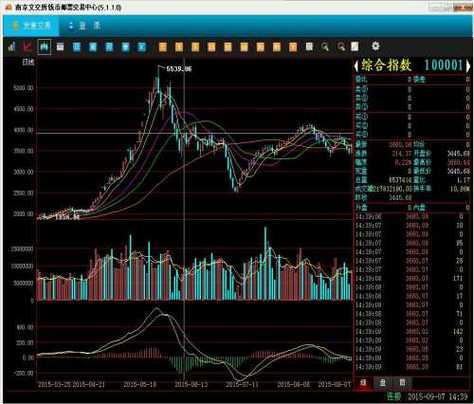Open settings via the gear icon
Screen dimensions: 474x404
[375, 46]
